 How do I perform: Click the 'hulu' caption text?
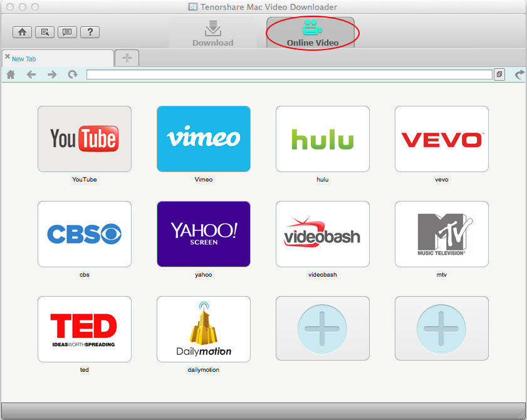tap(323, 180)
